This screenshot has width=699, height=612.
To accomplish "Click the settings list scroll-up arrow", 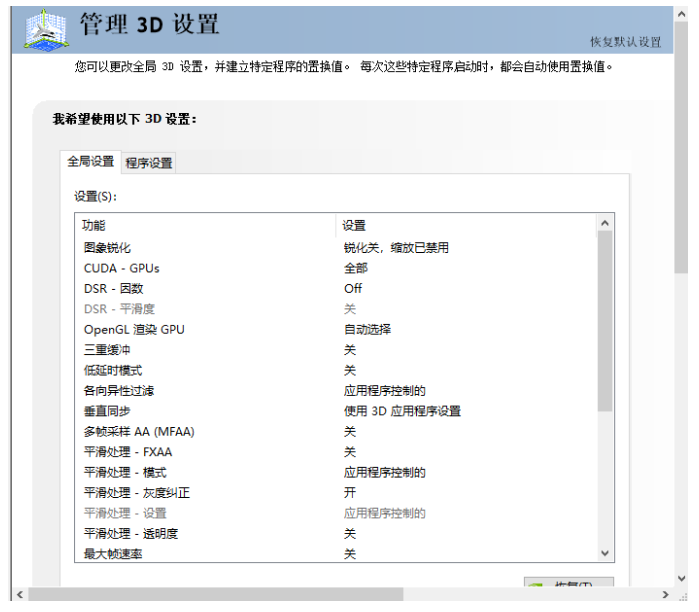I will [x=605, y=223].
